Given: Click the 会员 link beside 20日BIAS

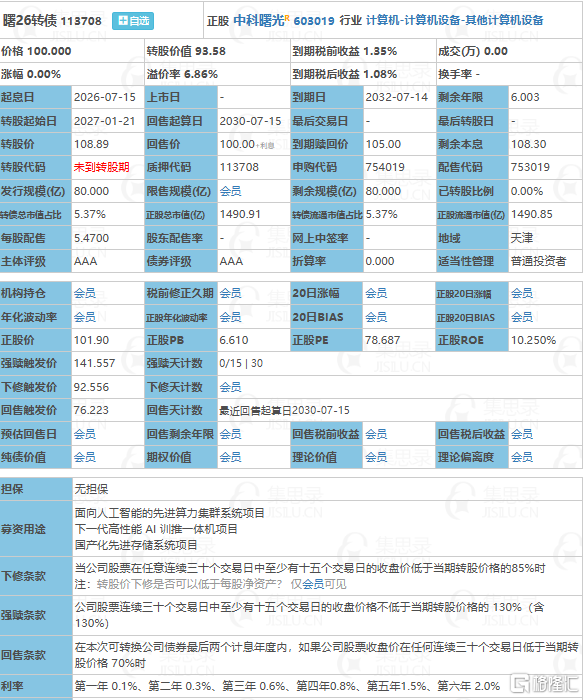Looking at the screenshot, I should click(x=376, y=317).
